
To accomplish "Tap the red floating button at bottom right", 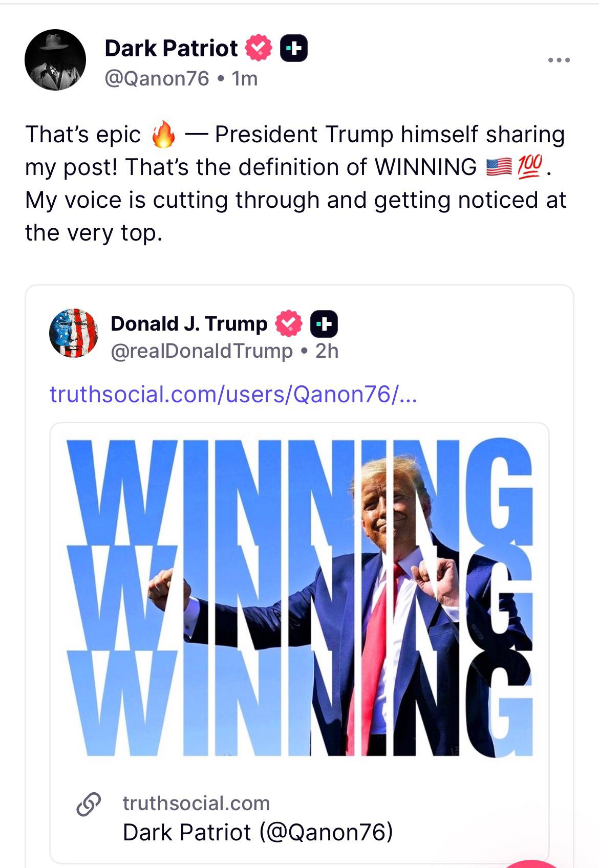I will click(532, 863).
